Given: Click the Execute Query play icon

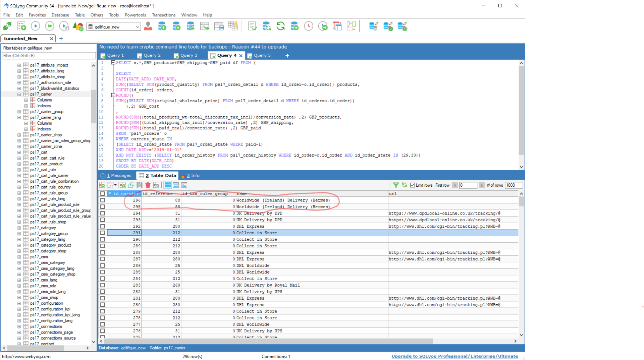Looking at the screenshot, I should coord(35,26).
